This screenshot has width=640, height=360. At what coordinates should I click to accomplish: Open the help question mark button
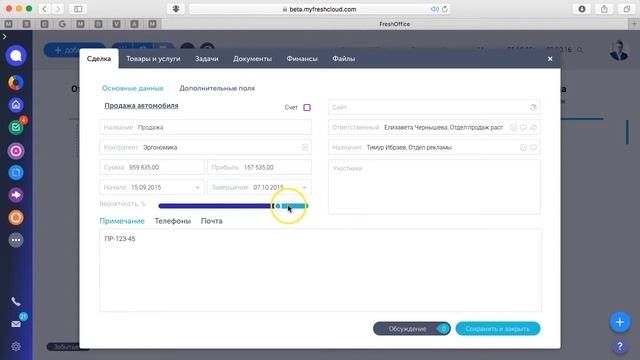click(620, 347)
